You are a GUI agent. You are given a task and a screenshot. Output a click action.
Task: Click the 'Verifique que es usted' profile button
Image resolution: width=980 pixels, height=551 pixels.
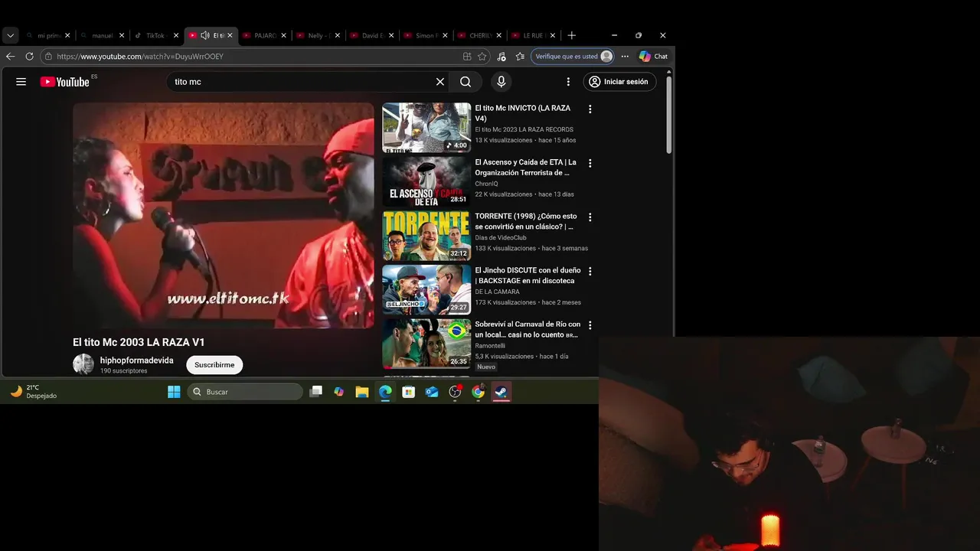[573, 57]
